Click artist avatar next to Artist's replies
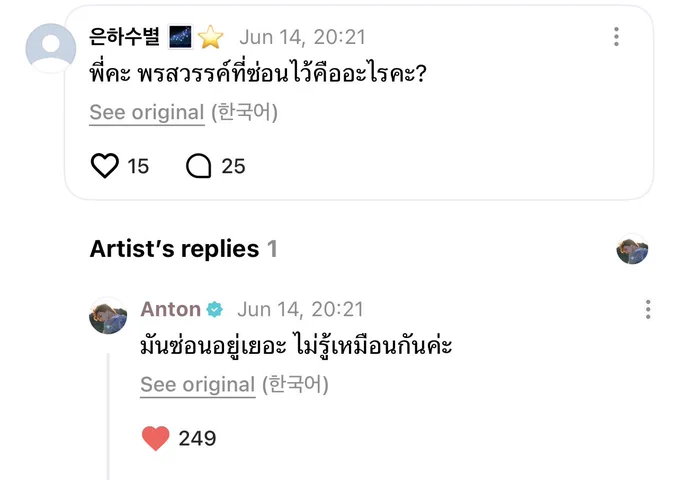The height and width of the screenshot is (491, 680). [632, 249]
